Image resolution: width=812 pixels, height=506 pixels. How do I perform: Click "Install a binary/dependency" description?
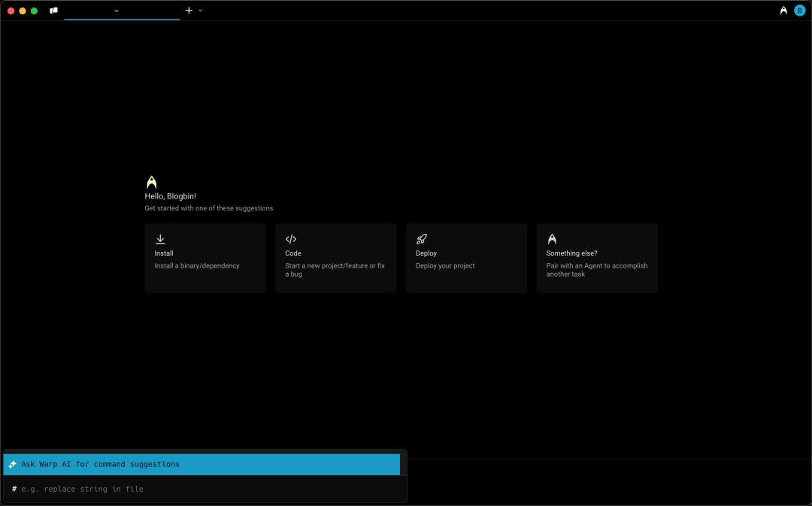(197, 265)
